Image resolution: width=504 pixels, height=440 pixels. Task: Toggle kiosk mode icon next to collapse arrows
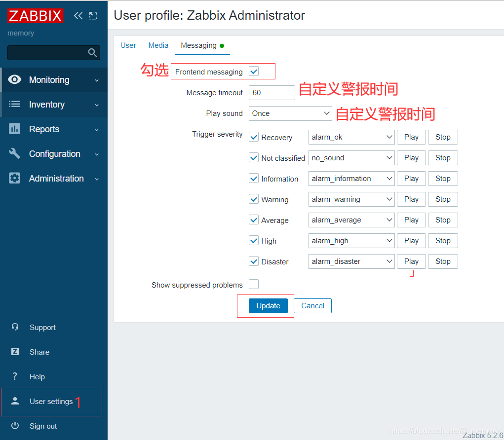(93, 16)
